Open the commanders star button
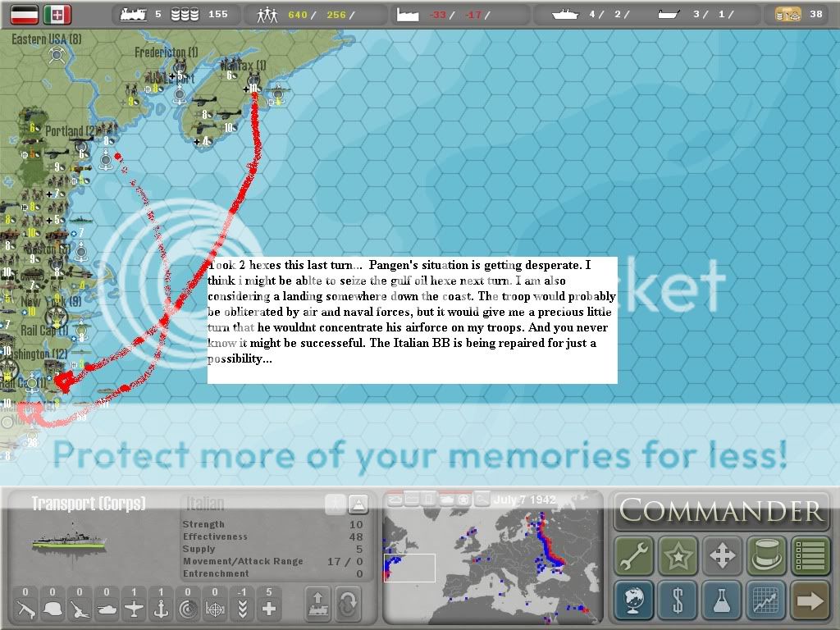 pyautogui.click(x=678, y=555)
